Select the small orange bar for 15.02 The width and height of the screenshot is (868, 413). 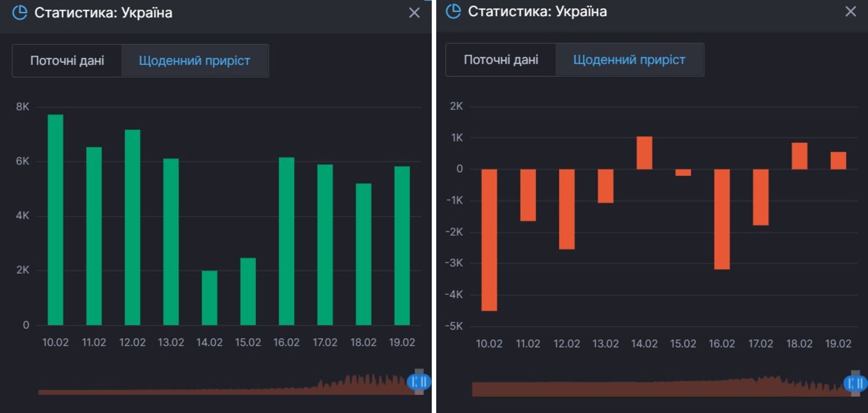tap(683, 173)
